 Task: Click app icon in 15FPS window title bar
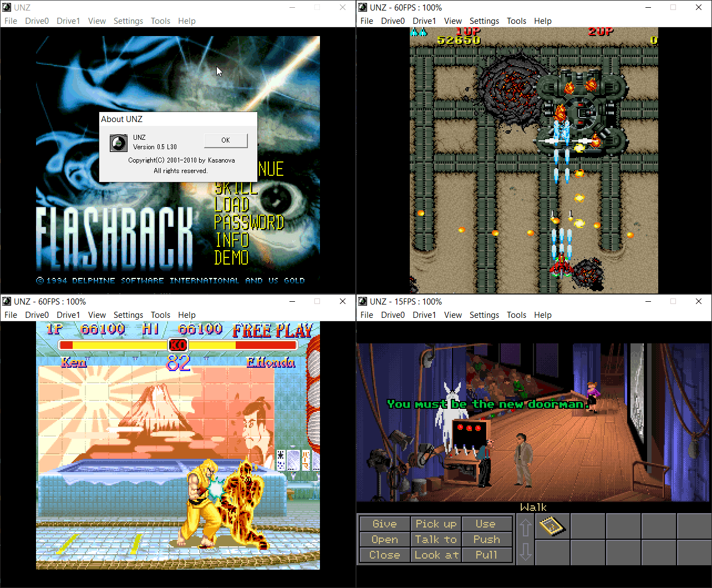click(x=363, y=301)
